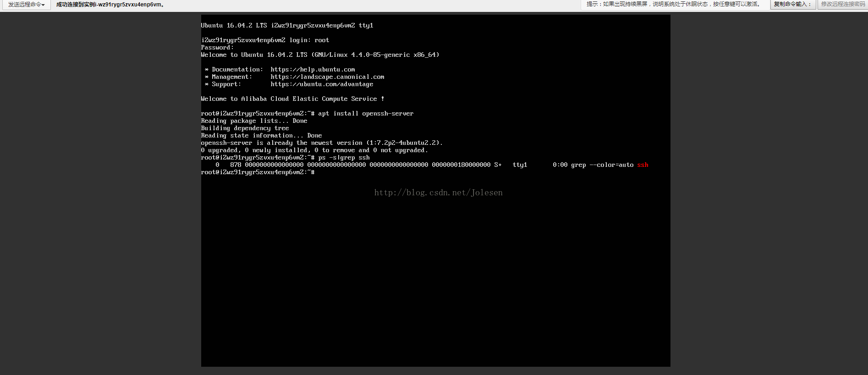Click the '0 upgraded, 0 newly installed' line
Image resolution: width=868 pixels, height=375 pixels.
coord(314,150)
